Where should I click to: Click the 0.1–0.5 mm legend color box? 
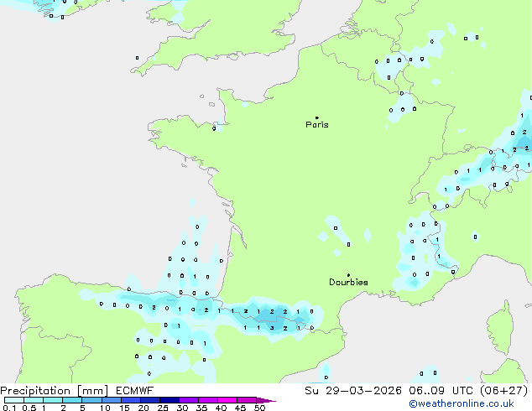point(14,400)
